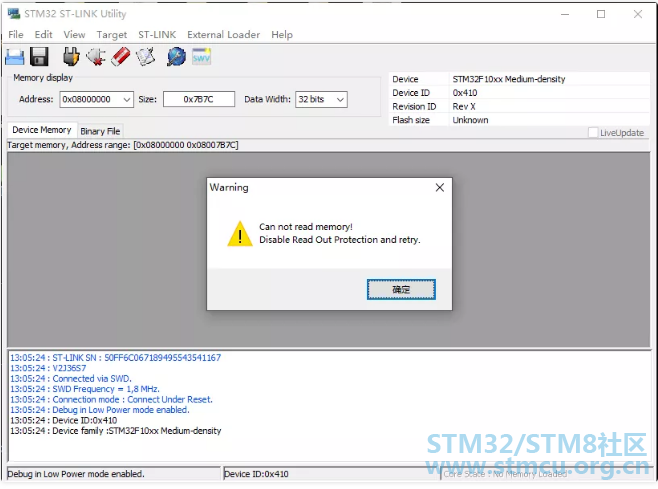Click 'Can not read memory!' message text
658x489 pixels.
point(306,227)
